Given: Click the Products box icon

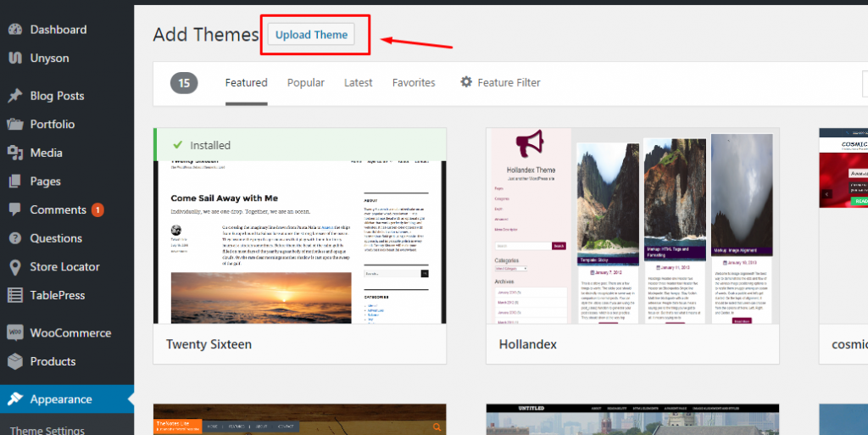Looking at the screenshot, I should tap(15, 361).
